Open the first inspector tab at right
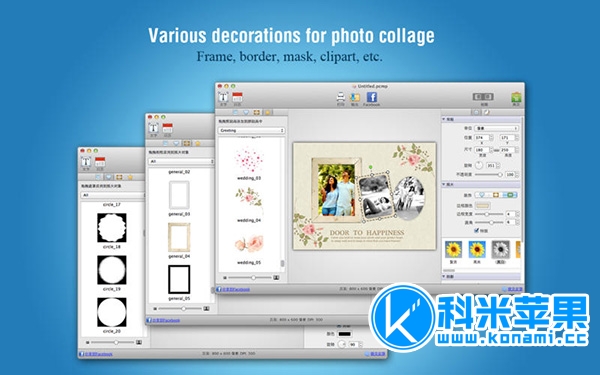This screenshot has width=600, height=375. (476, 112)
